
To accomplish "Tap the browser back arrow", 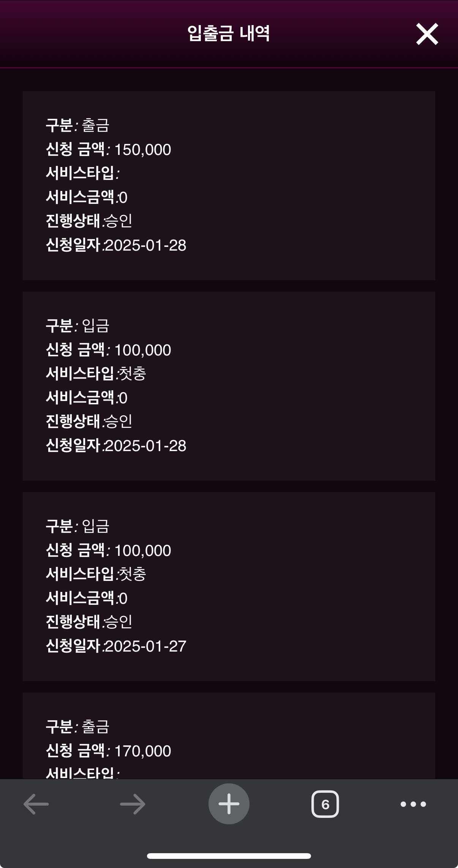I will 36,804.
